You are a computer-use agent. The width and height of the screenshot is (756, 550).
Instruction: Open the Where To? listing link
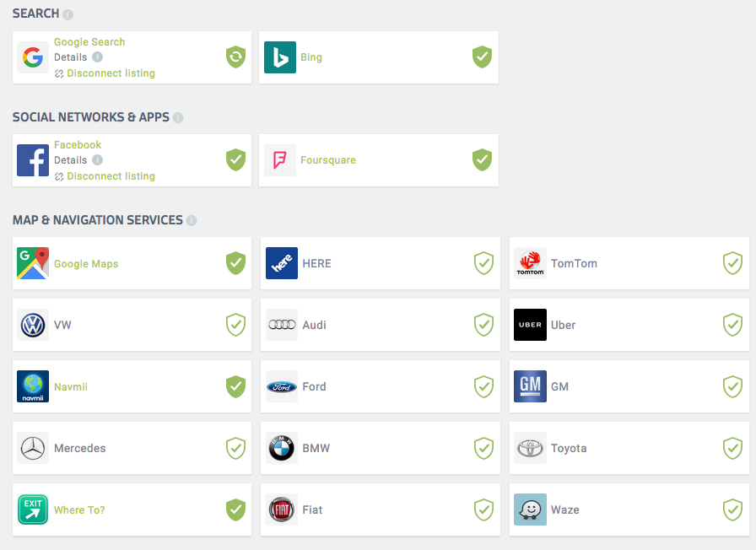pos(79,510)
